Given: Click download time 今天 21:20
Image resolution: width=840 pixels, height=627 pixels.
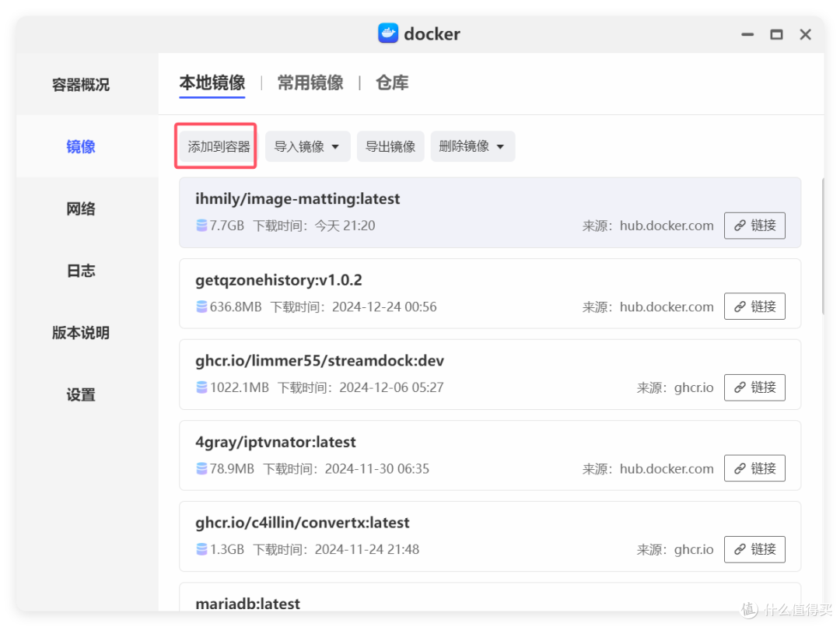Looking at the screenshot, I should coord(345,226).
